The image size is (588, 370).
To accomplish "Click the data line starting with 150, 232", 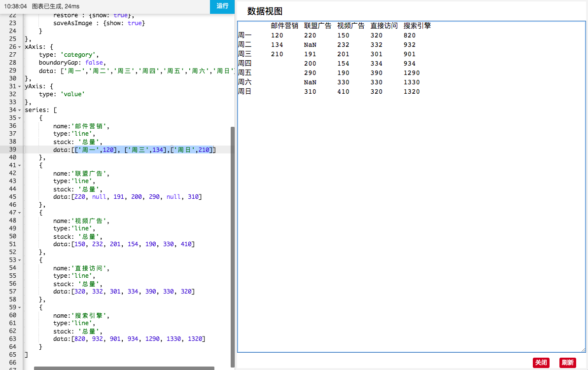I will 124,244.
